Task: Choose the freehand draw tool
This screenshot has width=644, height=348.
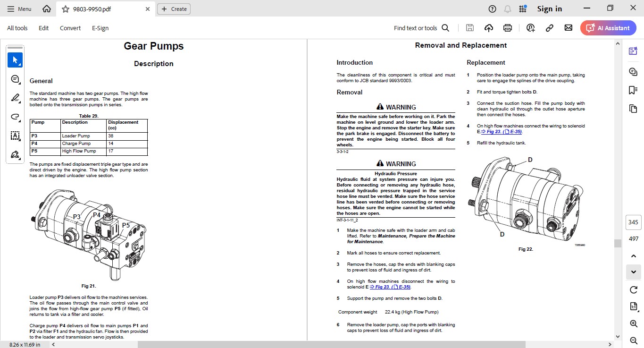Action: point(15,117)
